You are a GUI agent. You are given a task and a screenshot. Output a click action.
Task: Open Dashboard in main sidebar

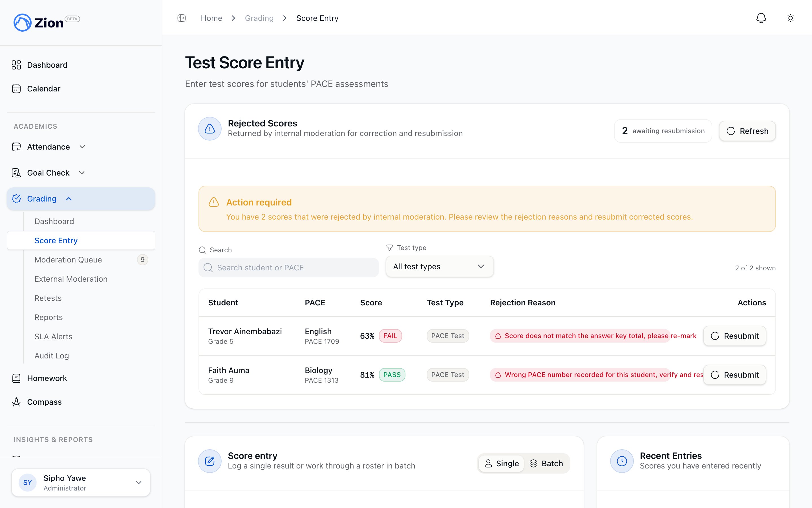81,65
